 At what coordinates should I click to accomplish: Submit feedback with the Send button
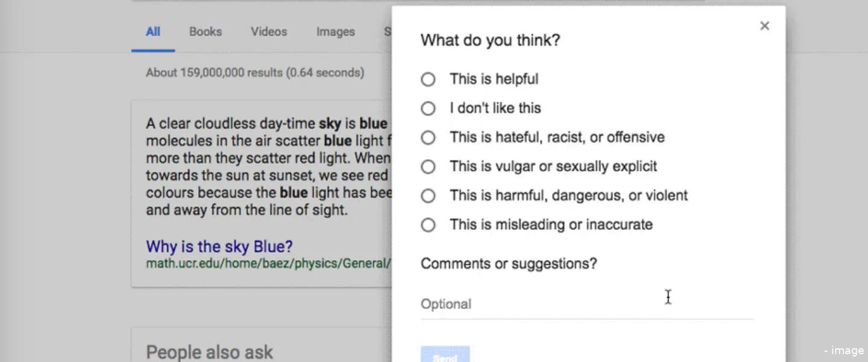point(445,356)
